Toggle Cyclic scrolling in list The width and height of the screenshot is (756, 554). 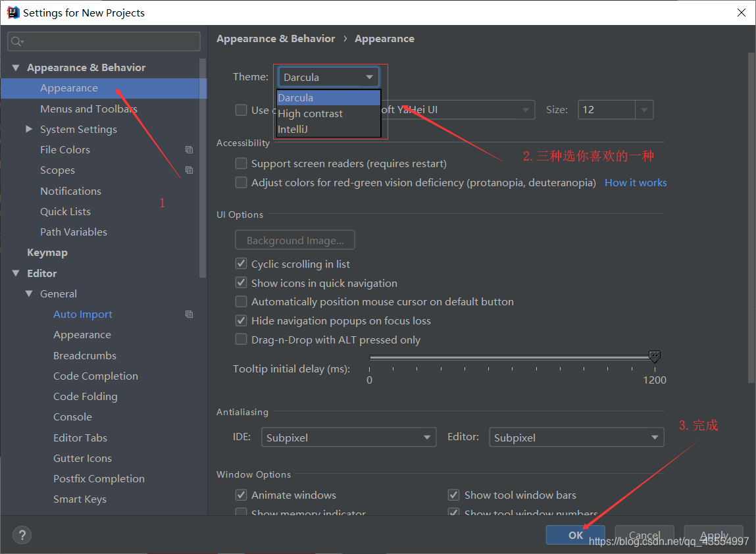click(241, 264)
